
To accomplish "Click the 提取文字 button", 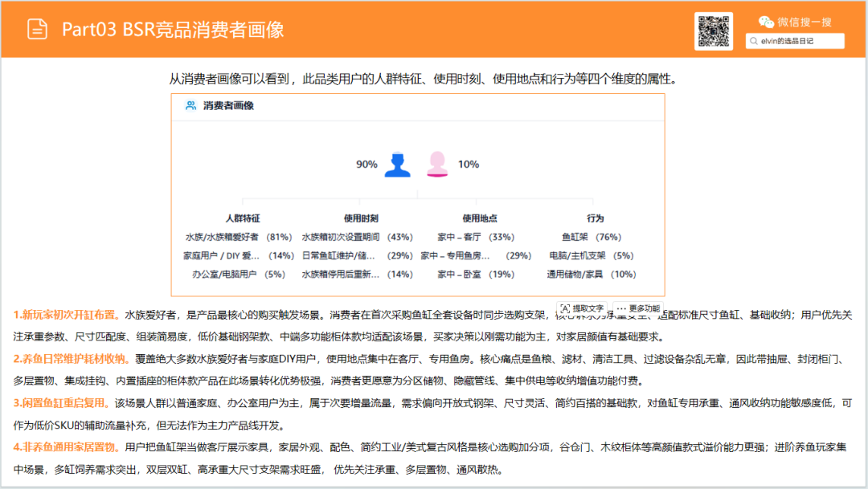I will pos(582,308).
